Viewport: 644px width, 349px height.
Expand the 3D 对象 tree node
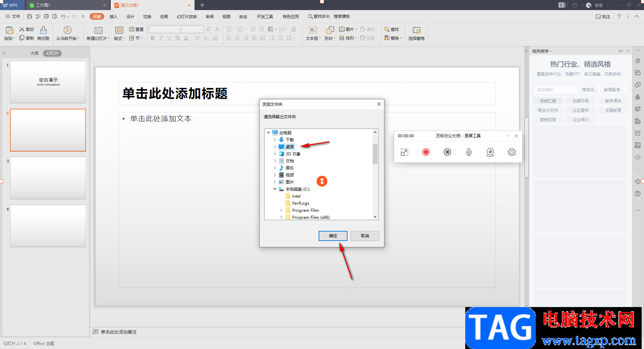pyautogui.click(x=275, y=154)
